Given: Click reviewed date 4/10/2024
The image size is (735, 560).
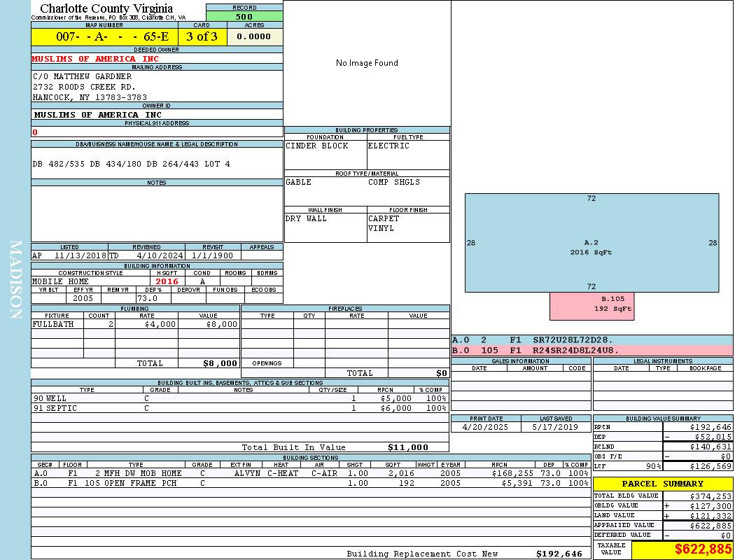Looking at the screenshot, I should [x=160, y=256].
